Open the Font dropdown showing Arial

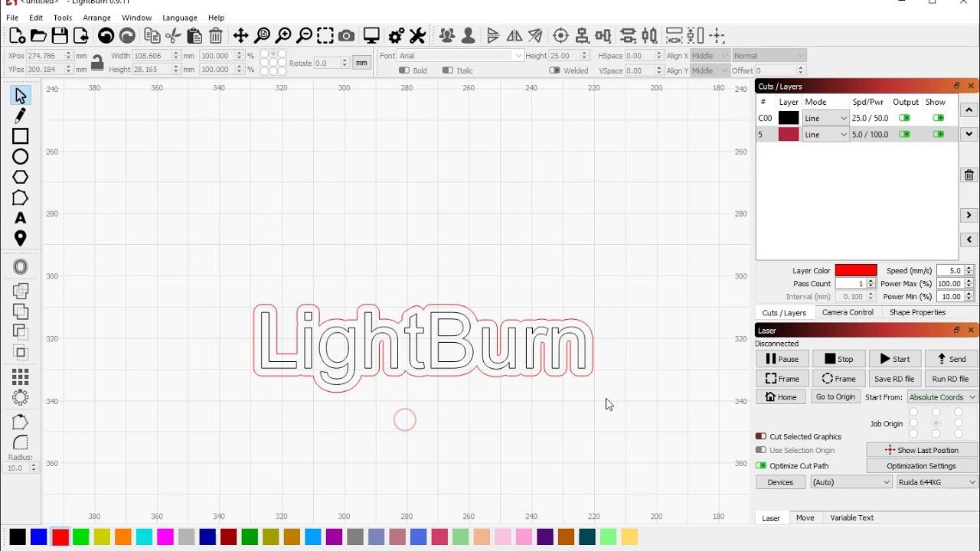tap(460, 55)
